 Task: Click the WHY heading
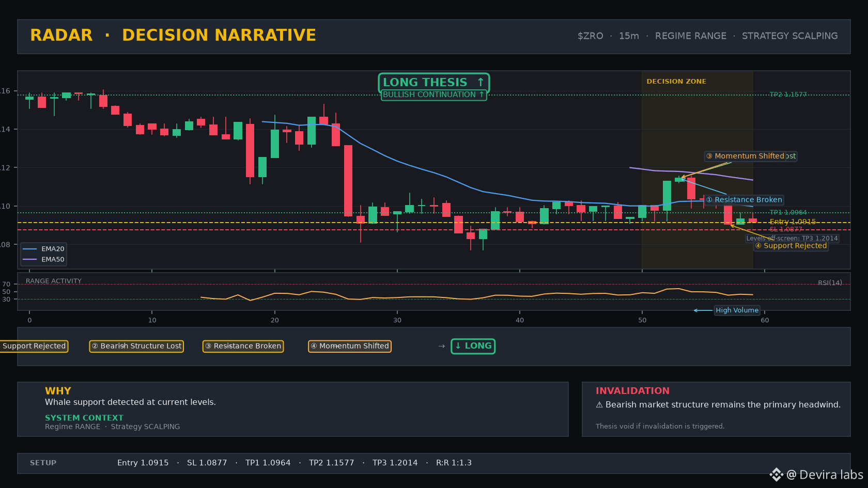(x=58, y=391)
